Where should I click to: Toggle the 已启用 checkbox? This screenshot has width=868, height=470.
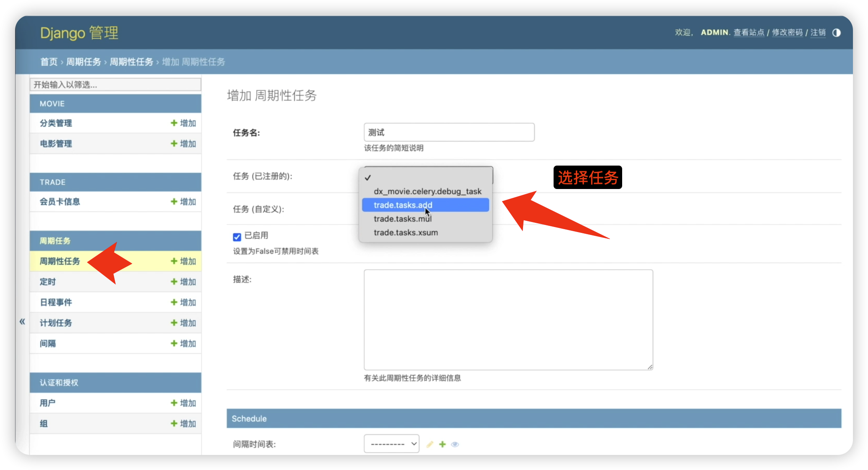pos(237,237)
